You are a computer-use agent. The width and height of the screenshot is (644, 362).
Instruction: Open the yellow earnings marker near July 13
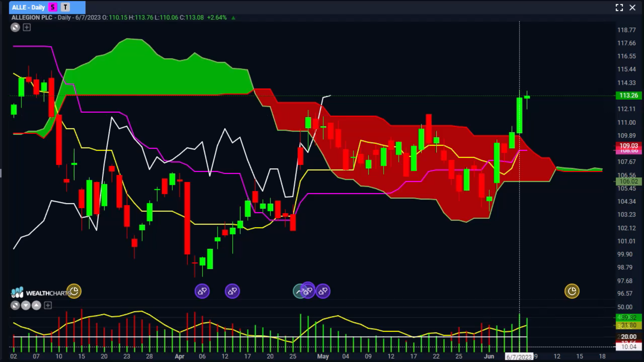[572, 291]
